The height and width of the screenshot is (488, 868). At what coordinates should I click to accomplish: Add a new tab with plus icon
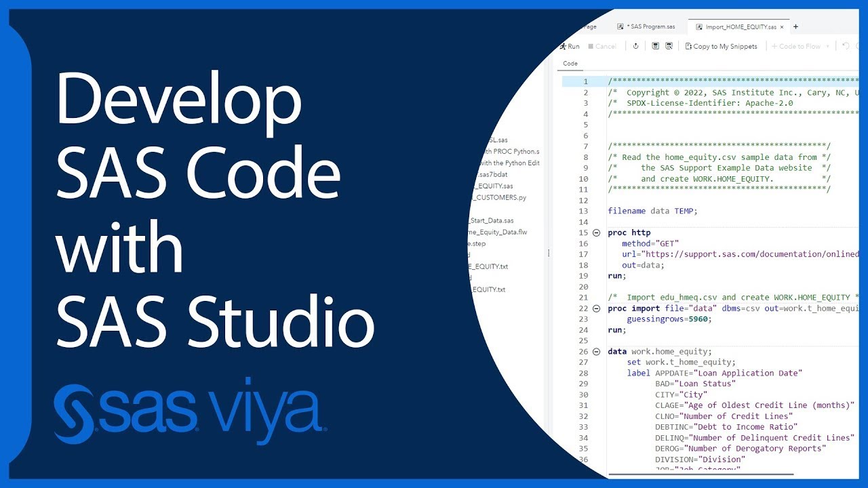click(796, 26)
